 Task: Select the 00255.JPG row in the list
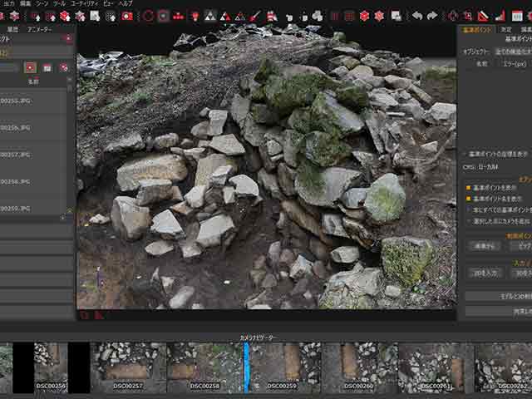[33, 101]
